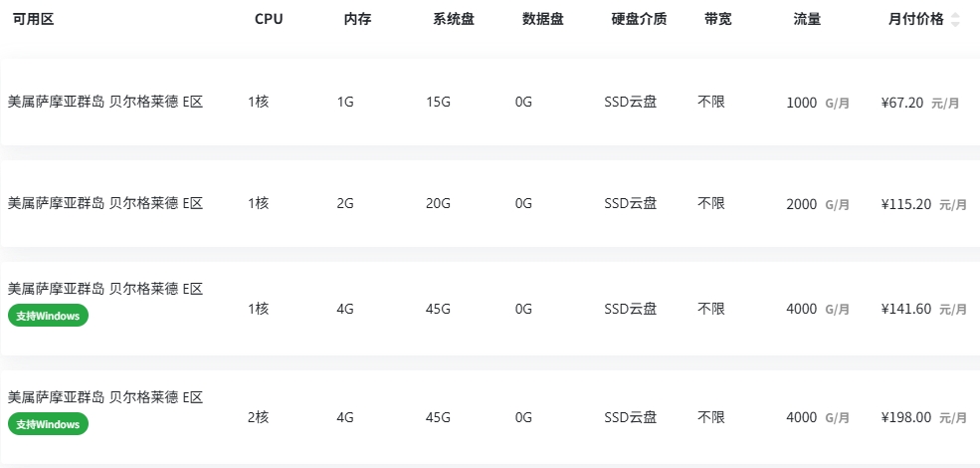Select the ¥198.00 monthly price plan row

[x=490, y=416]
